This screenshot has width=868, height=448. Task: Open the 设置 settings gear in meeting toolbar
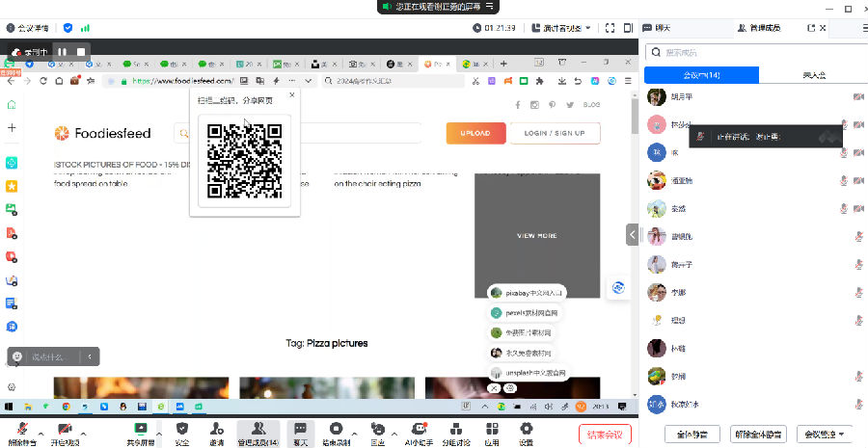pos(526,429)
